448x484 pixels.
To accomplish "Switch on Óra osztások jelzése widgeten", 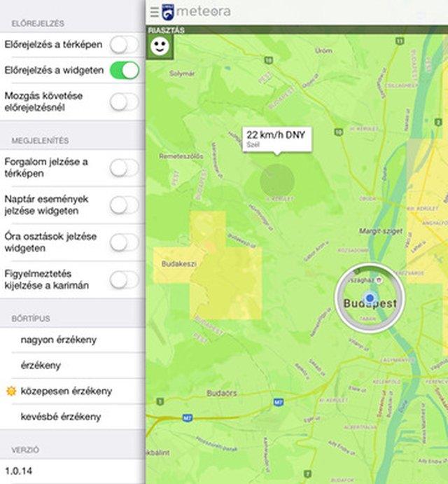I will coord(124,242).
